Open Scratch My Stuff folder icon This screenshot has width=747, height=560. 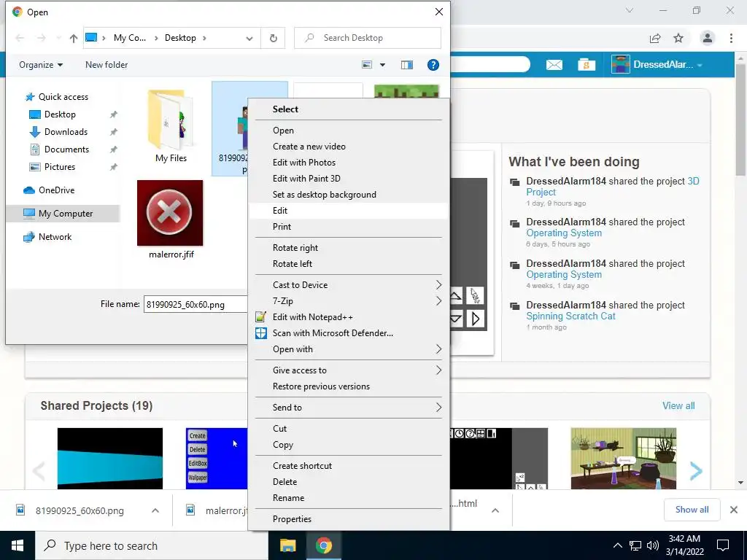point(587,65)
